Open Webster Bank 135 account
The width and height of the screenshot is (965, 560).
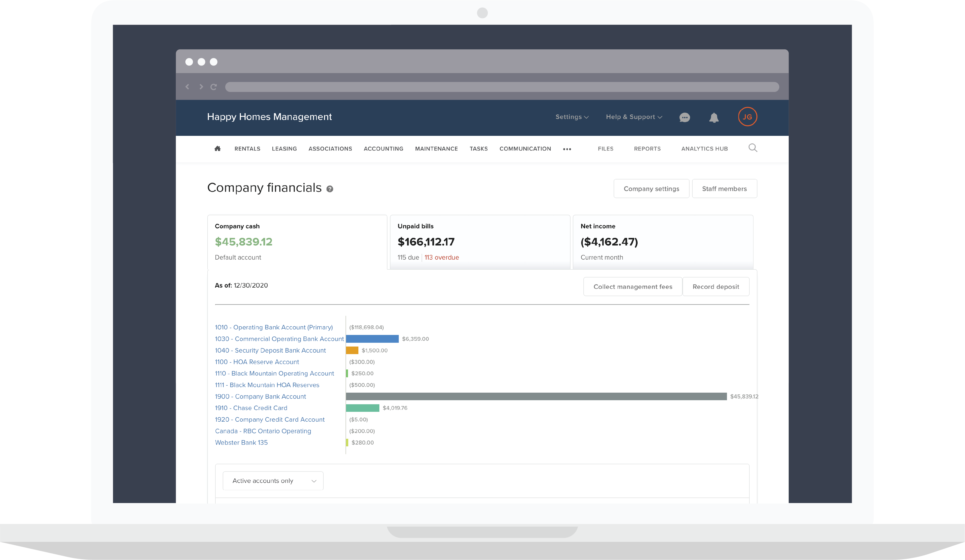pos(241,443)
